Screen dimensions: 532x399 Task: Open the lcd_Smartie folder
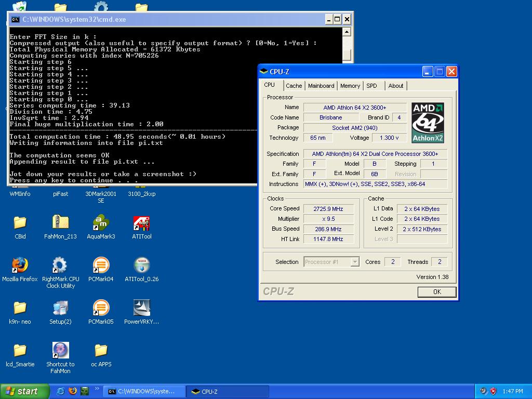(x=20, y=355)
